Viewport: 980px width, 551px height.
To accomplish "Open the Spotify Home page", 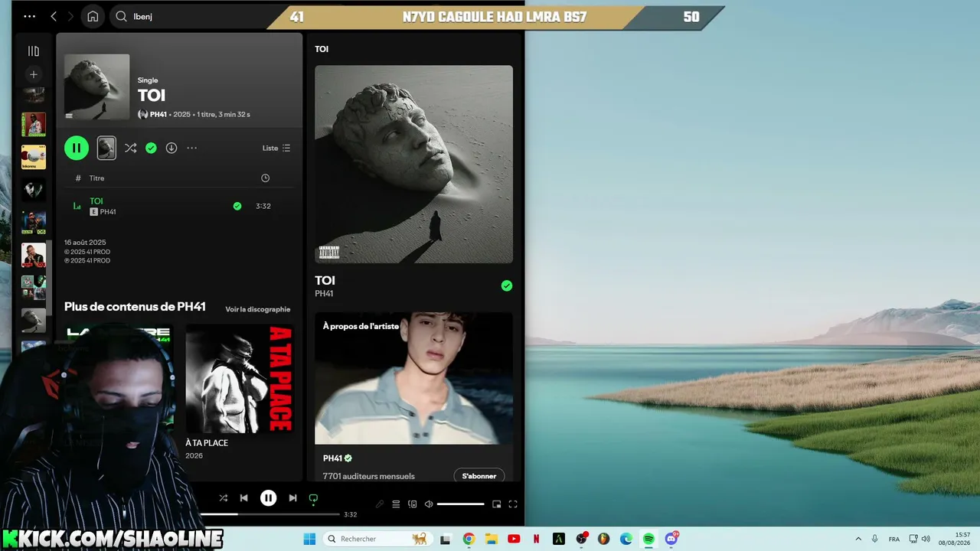I will click(x=93, y=16).
